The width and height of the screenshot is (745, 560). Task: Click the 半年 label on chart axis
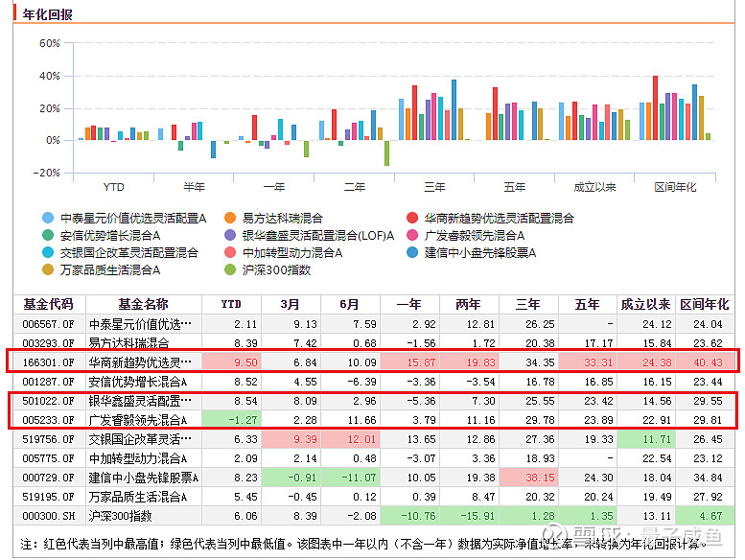click(194, 187)
